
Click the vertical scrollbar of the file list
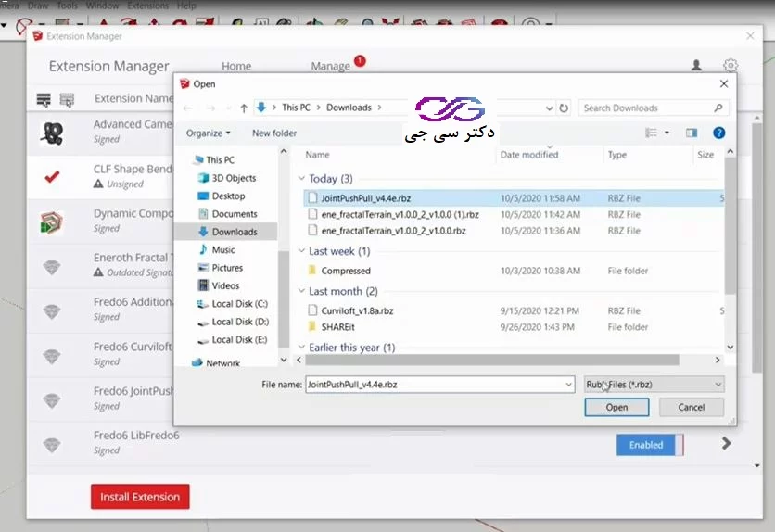coord(730,226)
